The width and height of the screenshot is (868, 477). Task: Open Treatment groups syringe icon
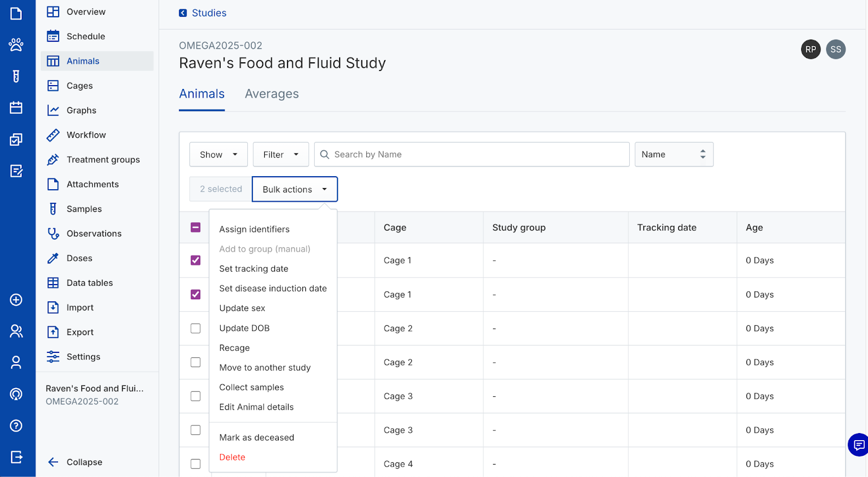[x=53, y=160]
